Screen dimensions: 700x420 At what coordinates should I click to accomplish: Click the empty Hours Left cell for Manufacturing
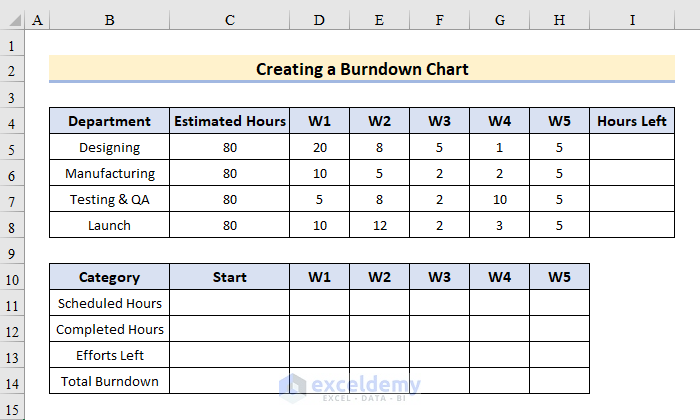631,173
